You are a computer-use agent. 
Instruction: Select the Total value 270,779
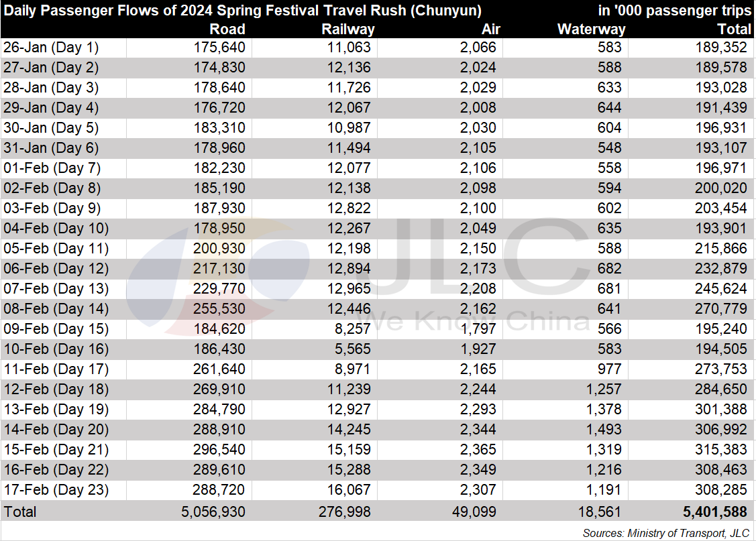pos(721,309)
